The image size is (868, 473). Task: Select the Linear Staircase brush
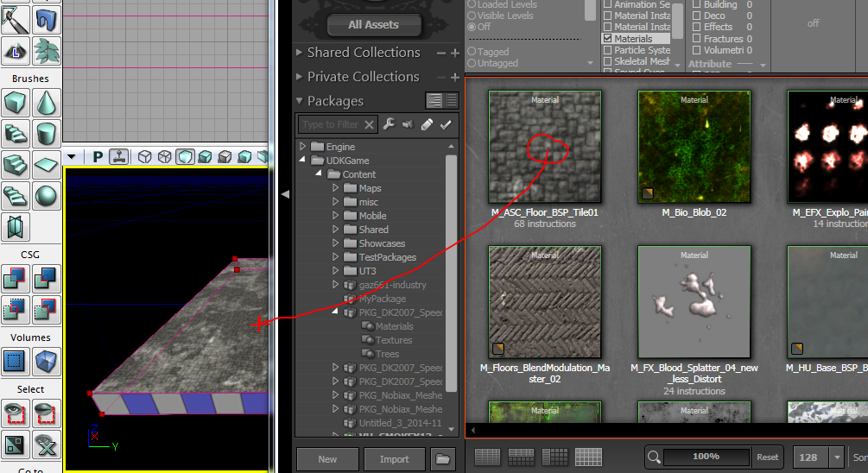[x=16, y=165]
